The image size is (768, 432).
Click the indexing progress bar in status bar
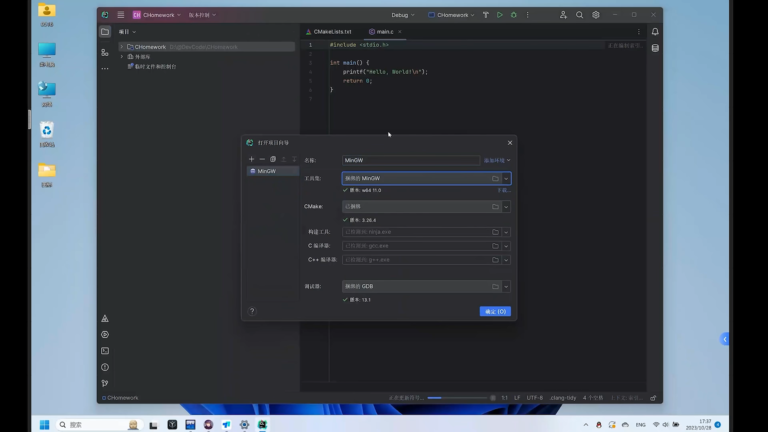coord(456,398)
